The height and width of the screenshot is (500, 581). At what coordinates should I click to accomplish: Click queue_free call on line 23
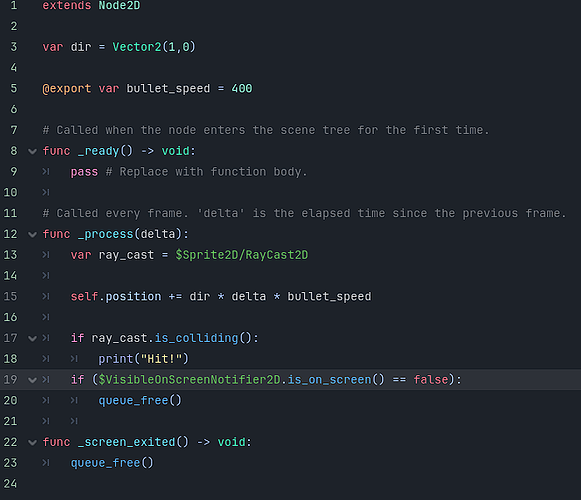pos(112,463)
